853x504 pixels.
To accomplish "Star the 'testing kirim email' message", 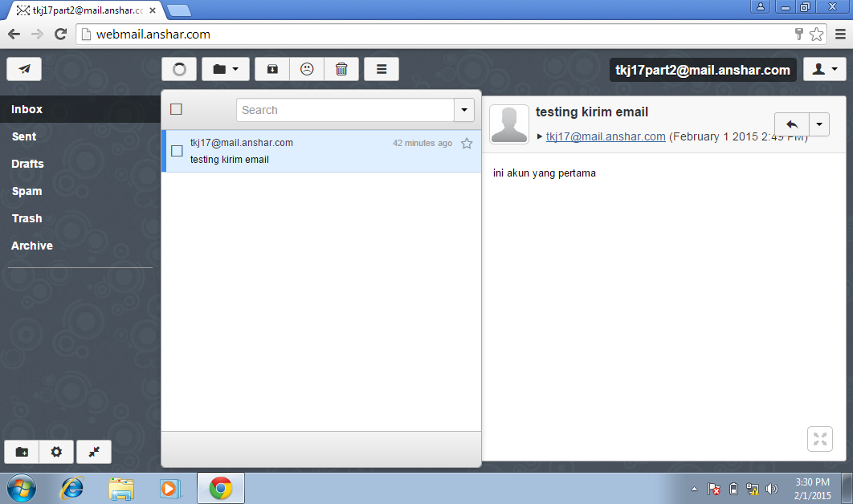I will (x=467, y=144).
